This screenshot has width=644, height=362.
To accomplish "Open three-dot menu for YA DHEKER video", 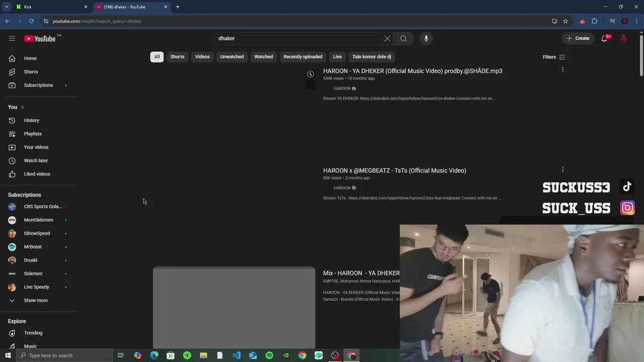I will pyautogui.click(x=562, y=70).
